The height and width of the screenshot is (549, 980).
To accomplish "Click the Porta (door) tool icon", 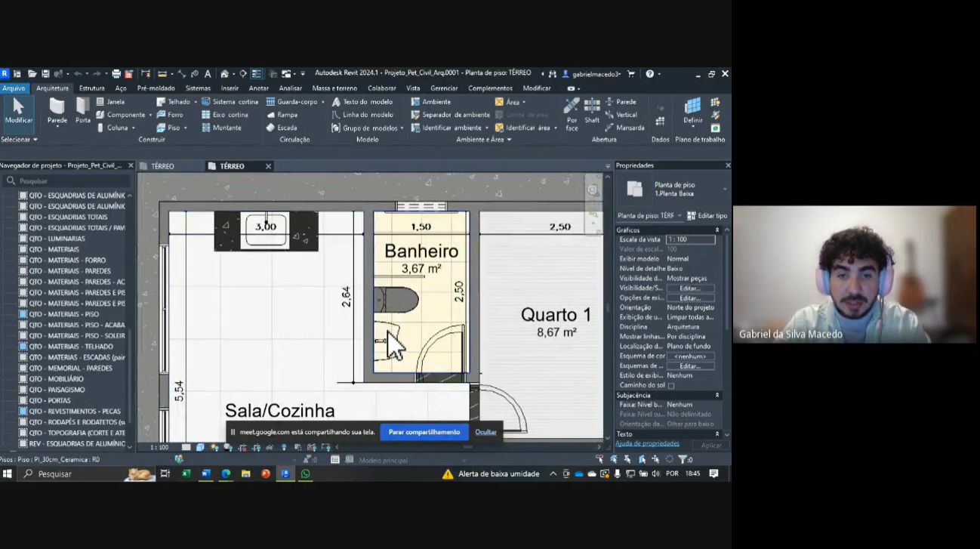I will pyautogui.click(x=83, y=110).
